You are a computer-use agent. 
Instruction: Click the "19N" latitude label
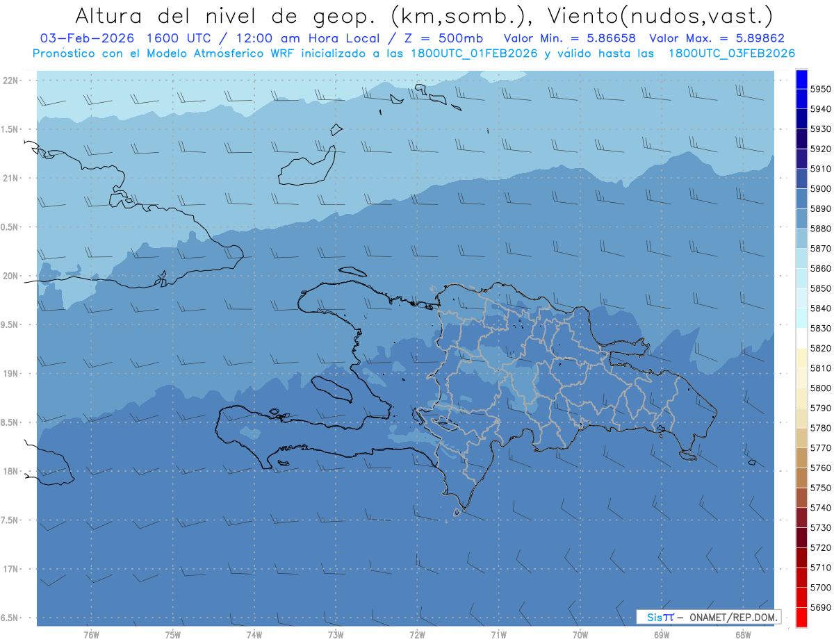point(11,373)
